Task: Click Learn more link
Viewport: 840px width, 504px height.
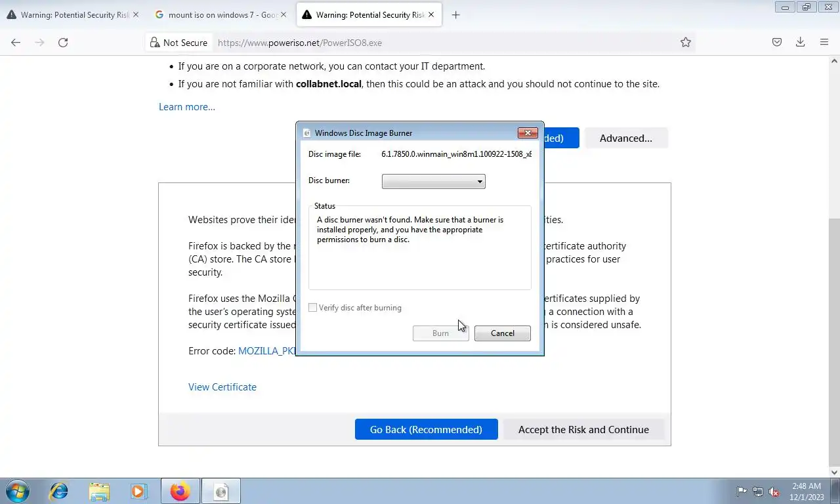Action: (187, 107)
